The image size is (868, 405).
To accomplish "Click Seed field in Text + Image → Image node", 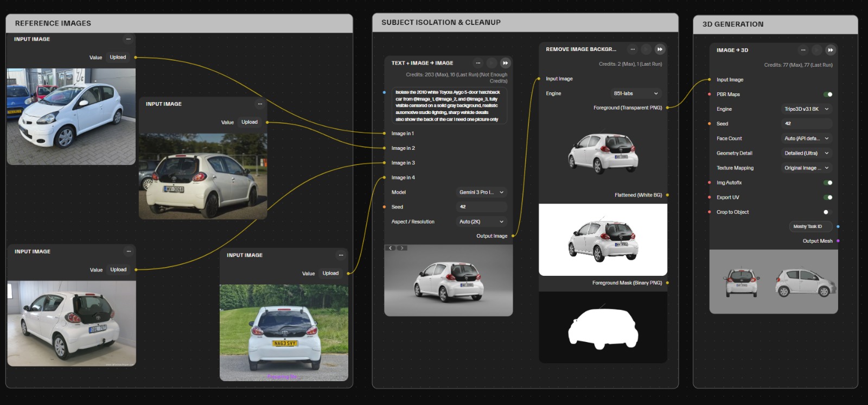I will [482, 207].
